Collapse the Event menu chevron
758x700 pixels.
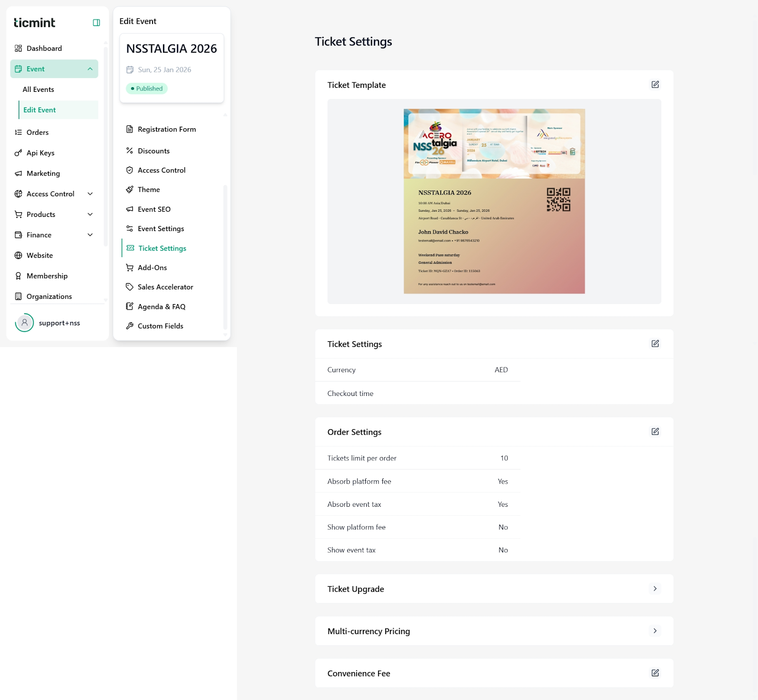pyautogui.click(x=90, y=69)
